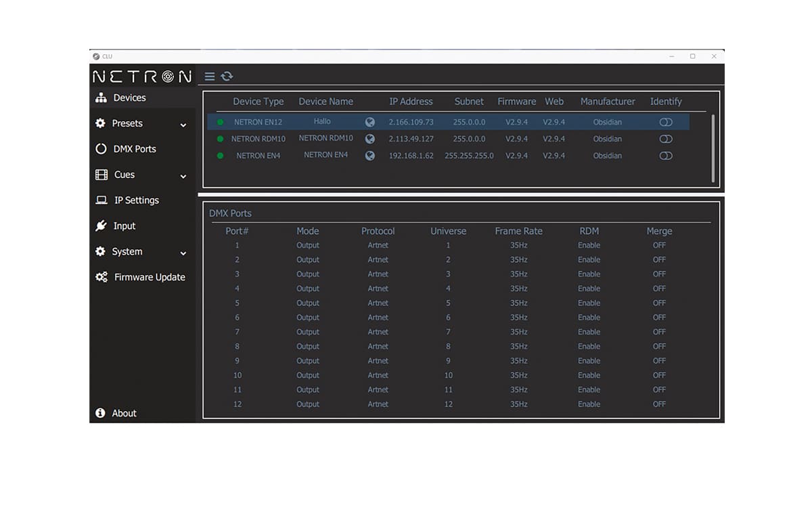Open web globe icon for NETRON EN12
This screenshot has height=508, width=812.
369,122
